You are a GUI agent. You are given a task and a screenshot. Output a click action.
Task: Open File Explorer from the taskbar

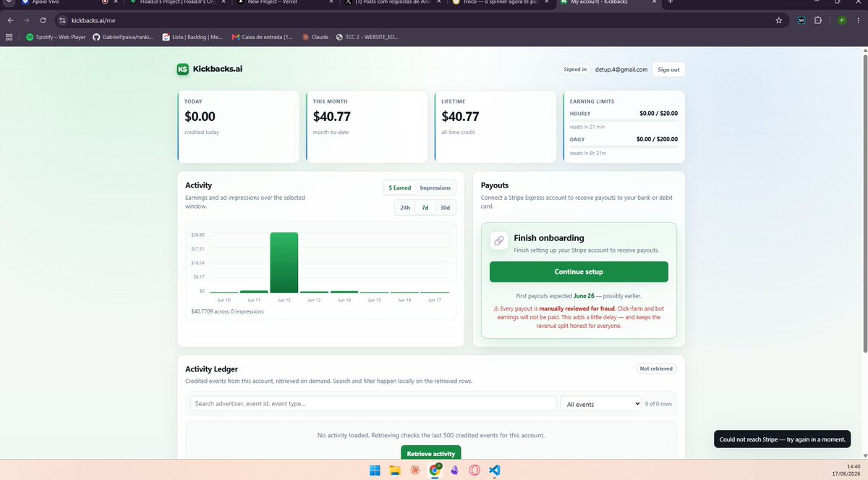tap(395, 470)
